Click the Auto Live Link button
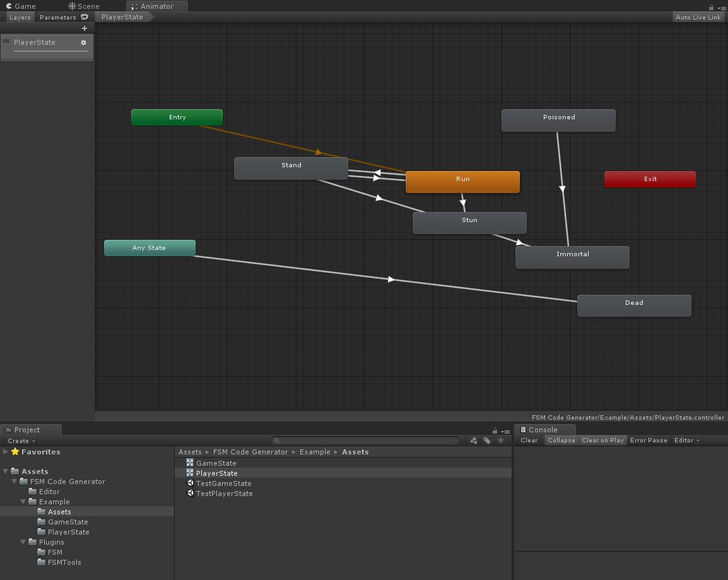This screenshot has height=580, width=728. point(698,17)
